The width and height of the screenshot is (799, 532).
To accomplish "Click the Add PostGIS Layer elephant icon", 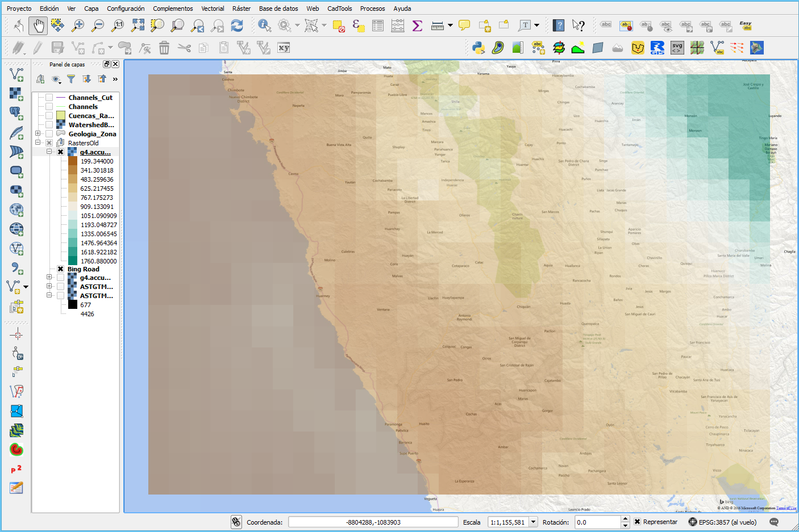I will pyautogui.click(x=16, y=113).
